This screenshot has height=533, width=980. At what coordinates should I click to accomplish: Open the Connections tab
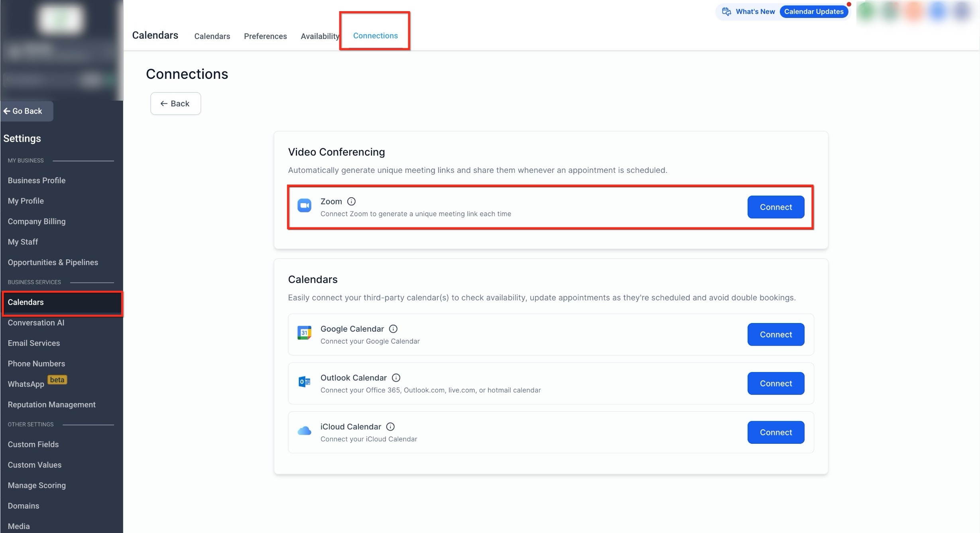375,36
